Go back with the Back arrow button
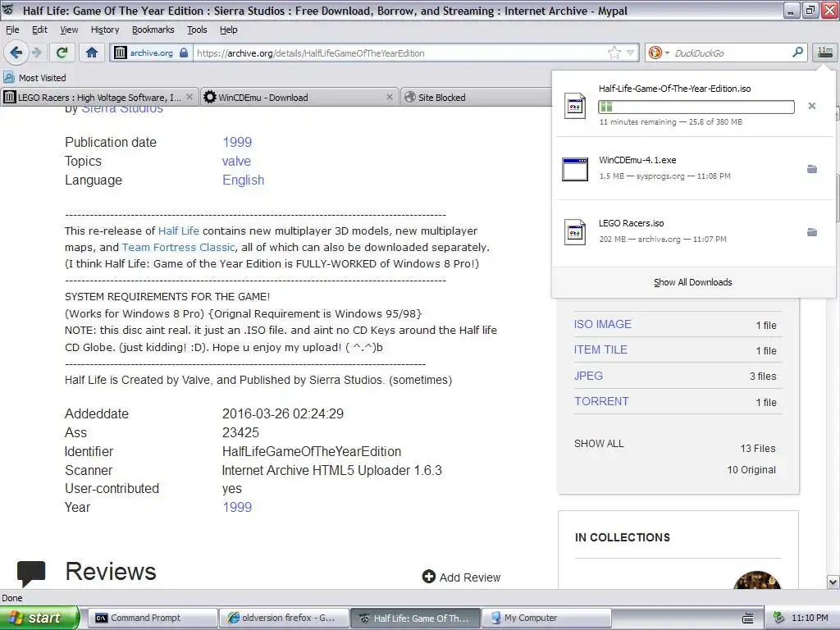Image resolution: width=840 pixels, height=630 pixels. click(16, 52)
